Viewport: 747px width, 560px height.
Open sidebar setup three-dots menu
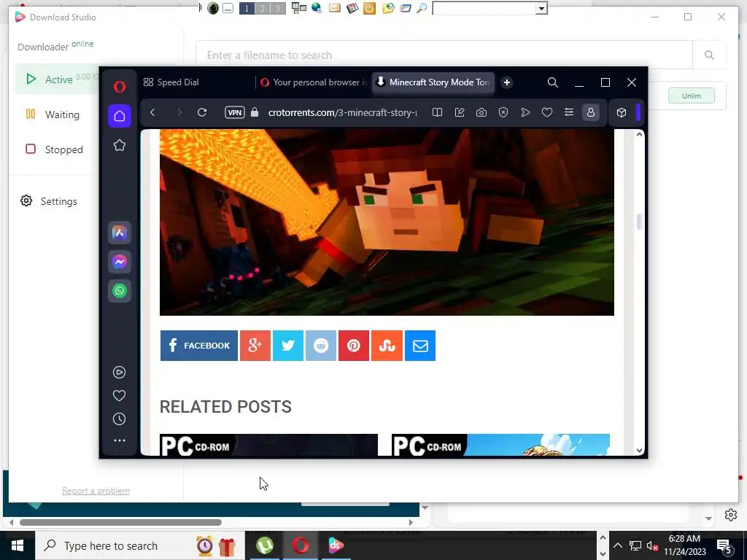point(120,440)
